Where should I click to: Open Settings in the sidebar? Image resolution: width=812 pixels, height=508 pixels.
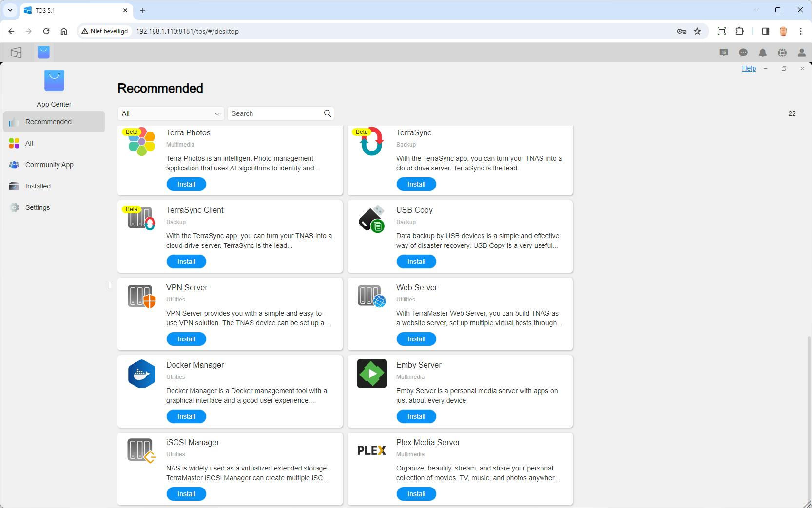[x=54, y=207]
